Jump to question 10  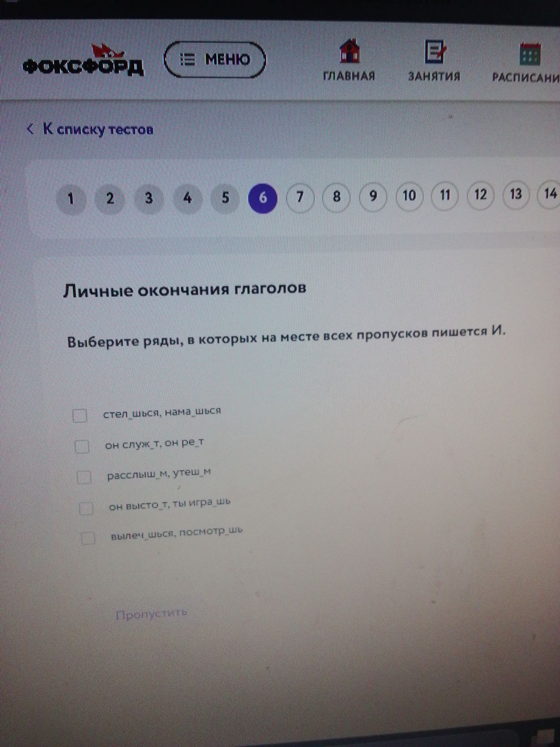pyautogui.click(x=409, y=195)
